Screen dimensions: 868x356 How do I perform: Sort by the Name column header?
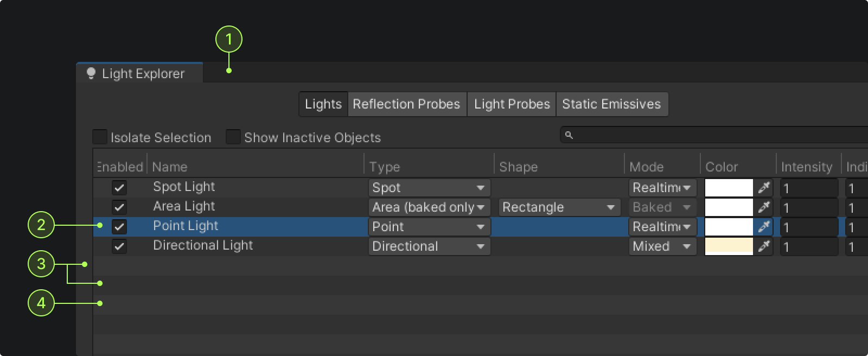(170, 167)
